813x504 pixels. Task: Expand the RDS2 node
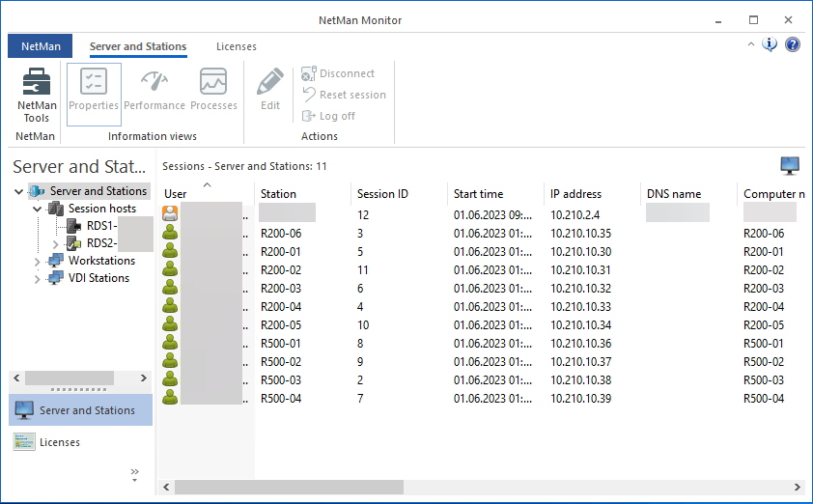pyautogui.click(x=55, y=243)
